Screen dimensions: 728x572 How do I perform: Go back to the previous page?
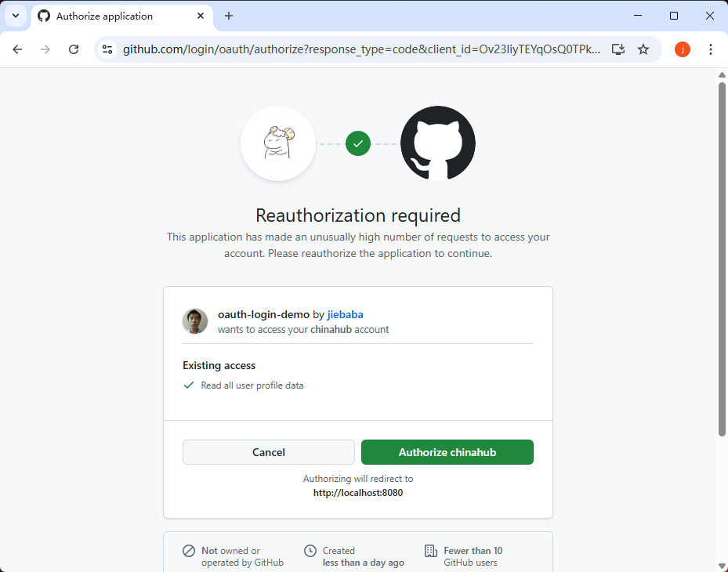pyautogui.click(x=17, y=49)
